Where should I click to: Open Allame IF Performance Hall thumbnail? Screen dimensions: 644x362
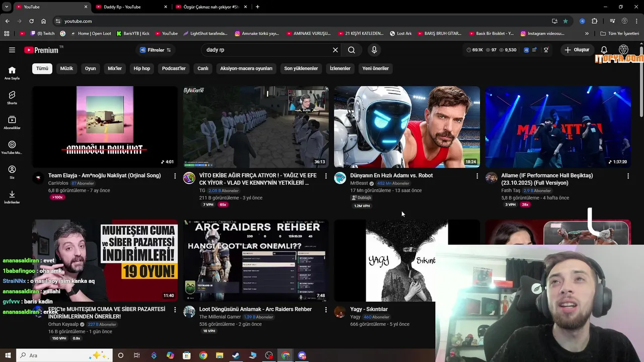[558, 127]
